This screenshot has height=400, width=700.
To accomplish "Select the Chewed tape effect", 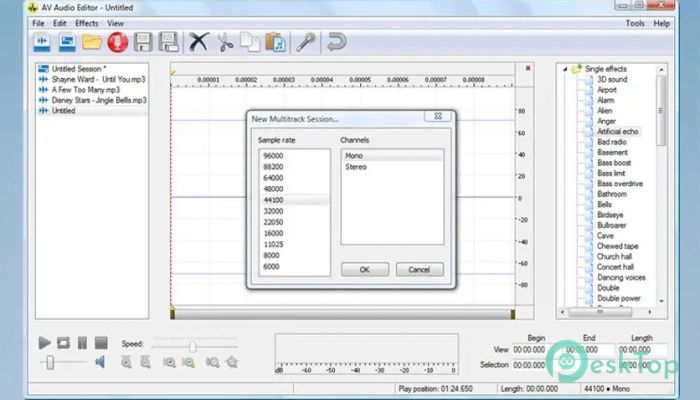I will pyautogui.click(x=617, y=246).
